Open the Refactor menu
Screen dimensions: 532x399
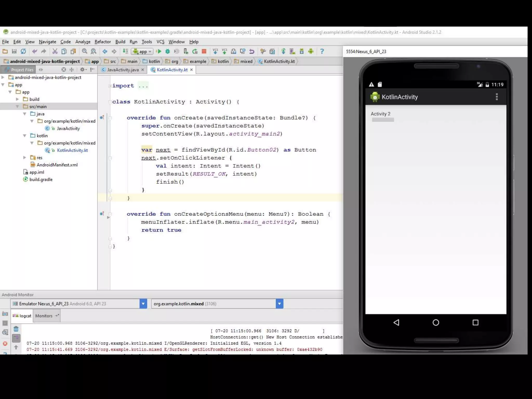102,42
